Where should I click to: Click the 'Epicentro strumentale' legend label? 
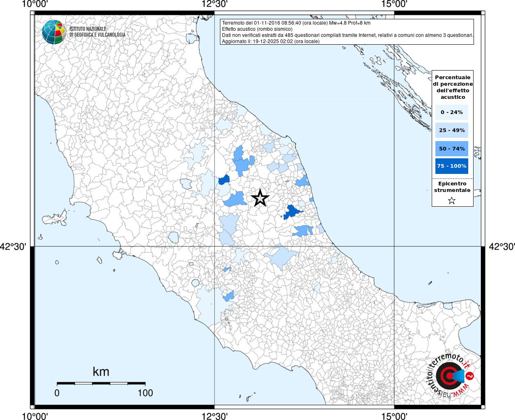pyautogui.click(x=452, y=187)
